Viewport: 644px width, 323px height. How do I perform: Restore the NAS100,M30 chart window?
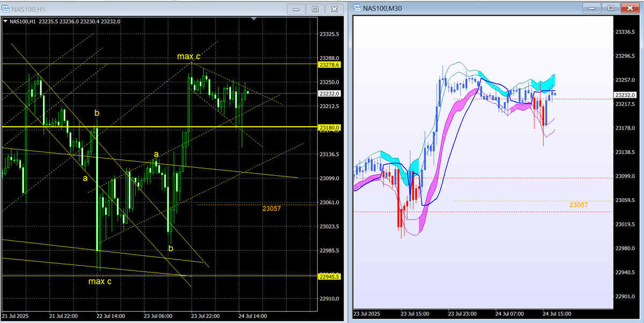coord(611,8)
